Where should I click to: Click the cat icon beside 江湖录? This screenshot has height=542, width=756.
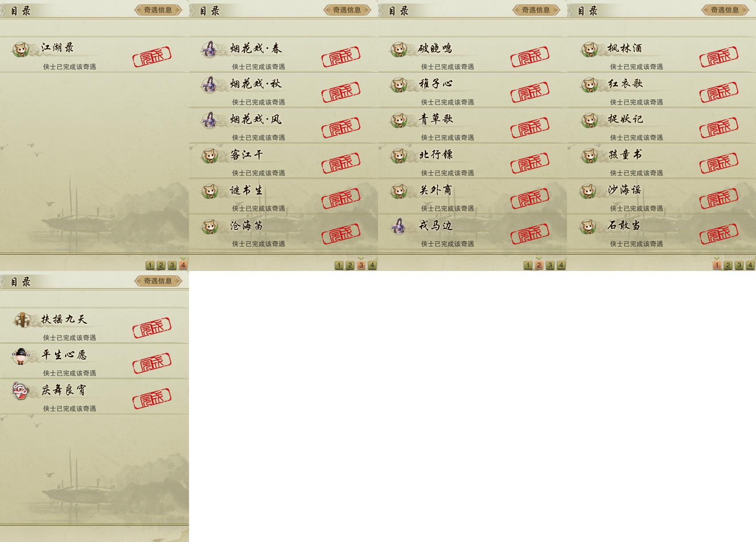tap(20, 49)
